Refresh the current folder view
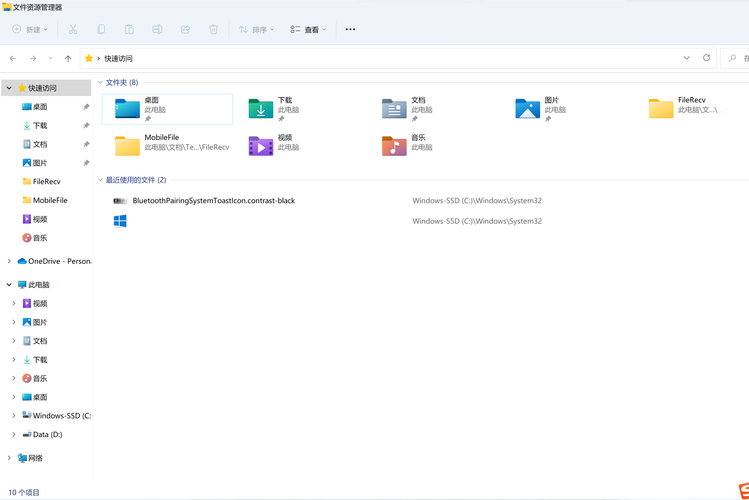Screen dimensions: 749x500 coord(707,58)
